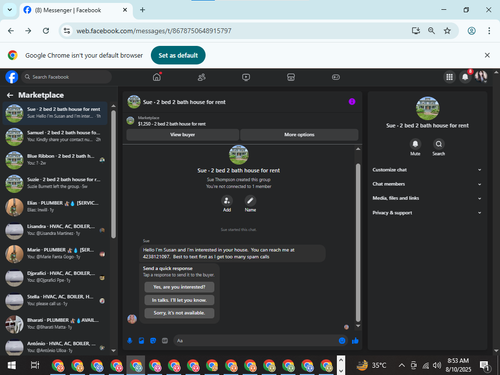Choose a GIF icon in composer

point(165,341)
